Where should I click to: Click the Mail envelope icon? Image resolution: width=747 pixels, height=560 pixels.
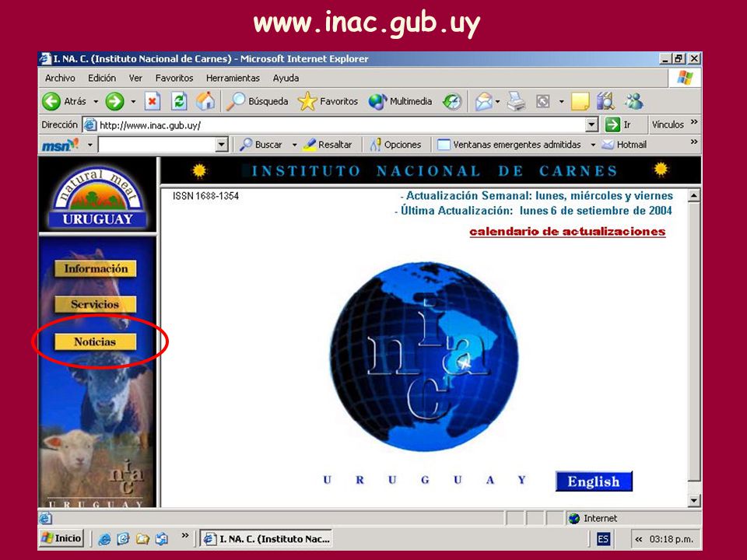pyautogui.click(x=483, y=101)
